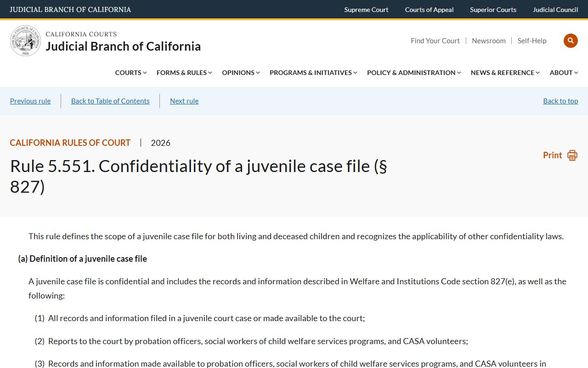Click the printer icon

pyautogui.click(x=572, y=155)
